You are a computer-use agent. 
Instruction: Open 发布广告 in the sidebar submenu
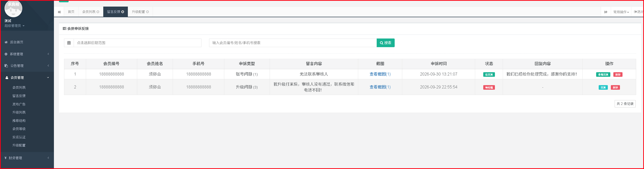(x=19, y=104)
